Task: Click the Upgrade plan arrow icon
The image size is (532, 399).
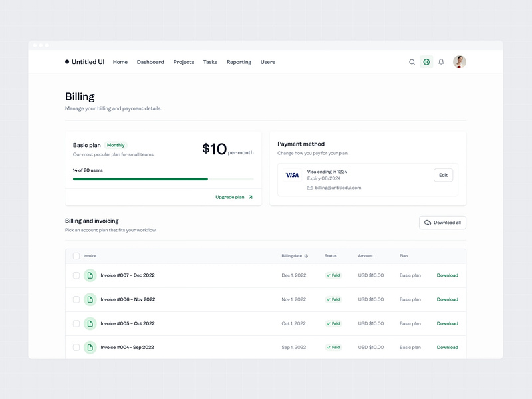Action: [x=251, y=197]
